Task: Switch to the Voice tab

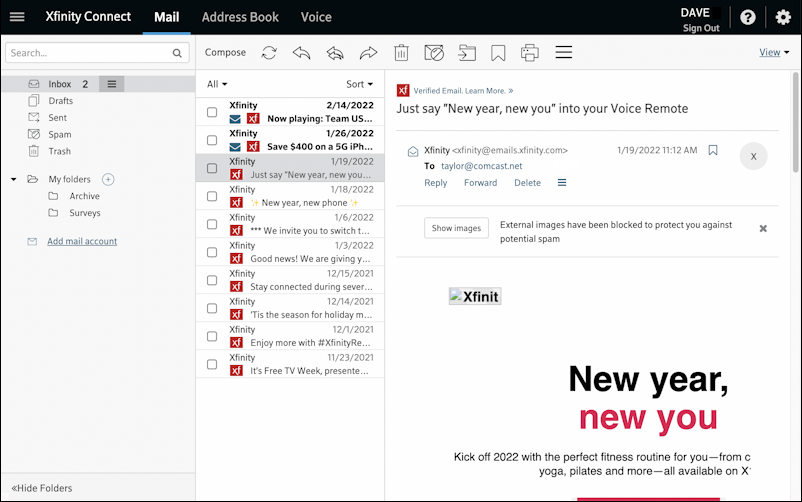Action: (x=316, y=17)
